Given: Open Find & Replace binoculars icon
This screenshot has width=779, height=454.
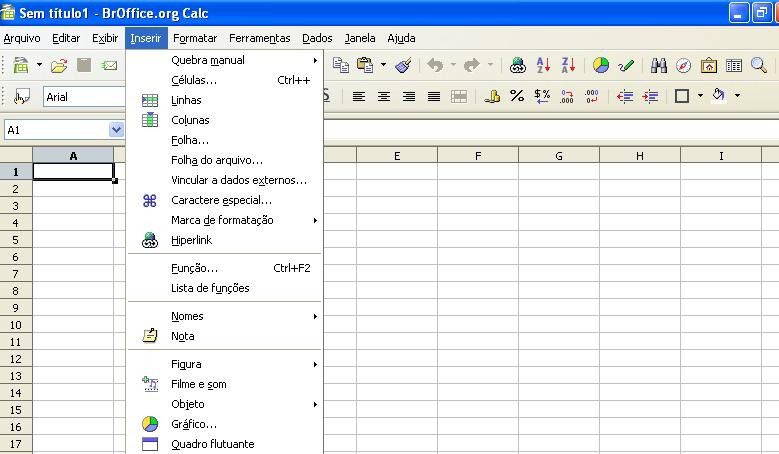Looking at the screenshot, I should click(659, 66).
